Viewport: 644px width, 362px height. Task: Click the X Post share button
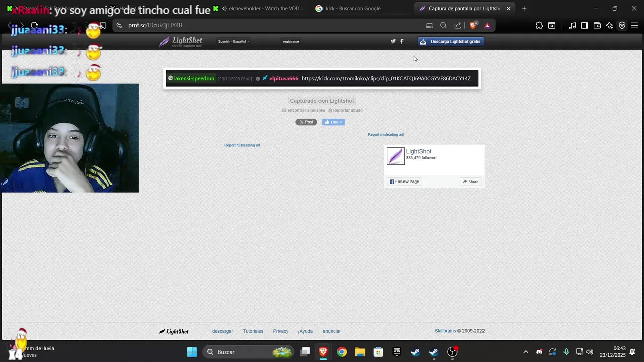click(x=306, y=122)
